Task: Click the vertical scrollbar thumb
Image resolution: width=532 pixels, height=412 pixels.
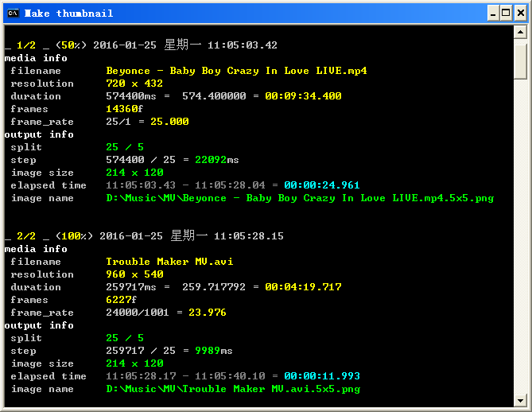Action: pos(520,62)
